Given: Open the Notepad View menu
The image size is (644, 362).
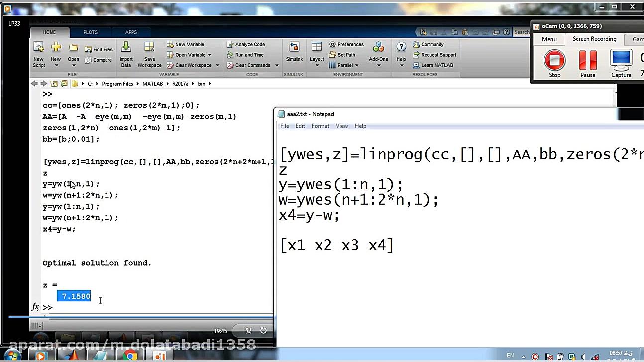Looking at the screenshot, I should pos(342,126).
